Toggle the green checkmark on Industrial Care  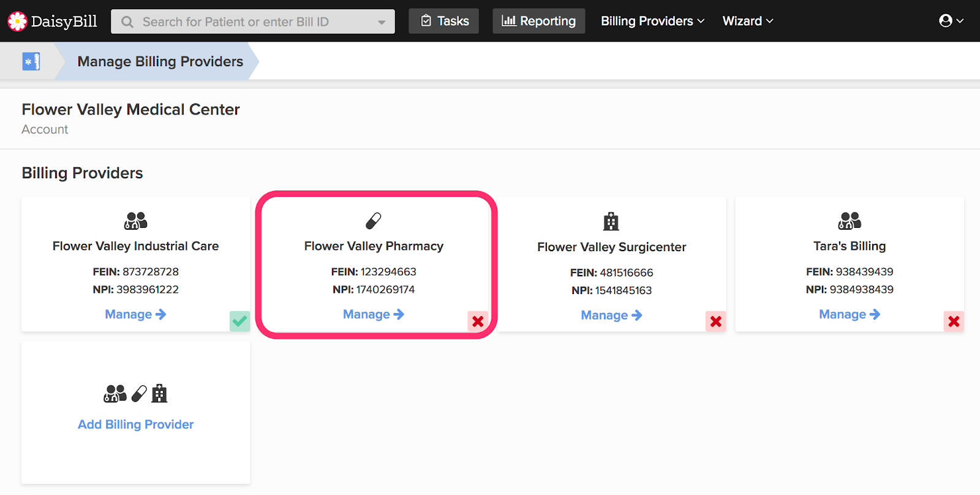pyautogui.click(x=239, y=321)
